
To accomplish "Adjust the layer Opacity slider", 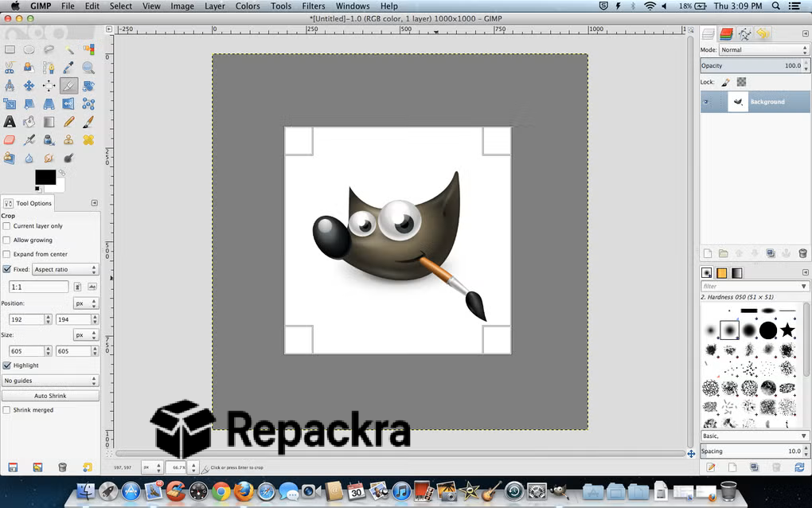I will [x=751, y=66].
